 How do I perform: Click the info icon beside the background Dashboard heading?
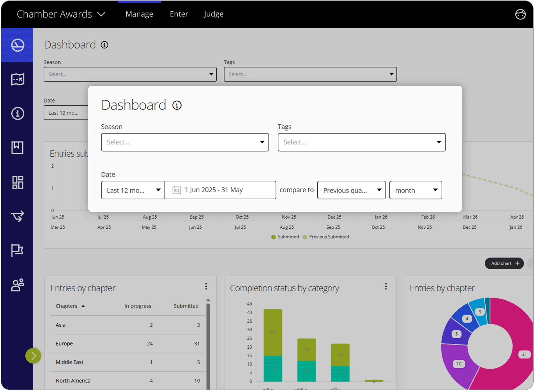(x=104, y=45)
